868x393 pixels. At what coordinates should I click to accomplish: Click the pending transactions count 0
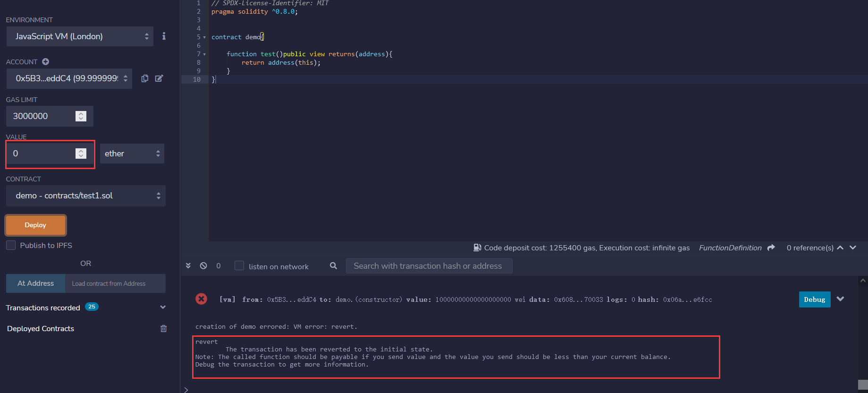point(218,266)
